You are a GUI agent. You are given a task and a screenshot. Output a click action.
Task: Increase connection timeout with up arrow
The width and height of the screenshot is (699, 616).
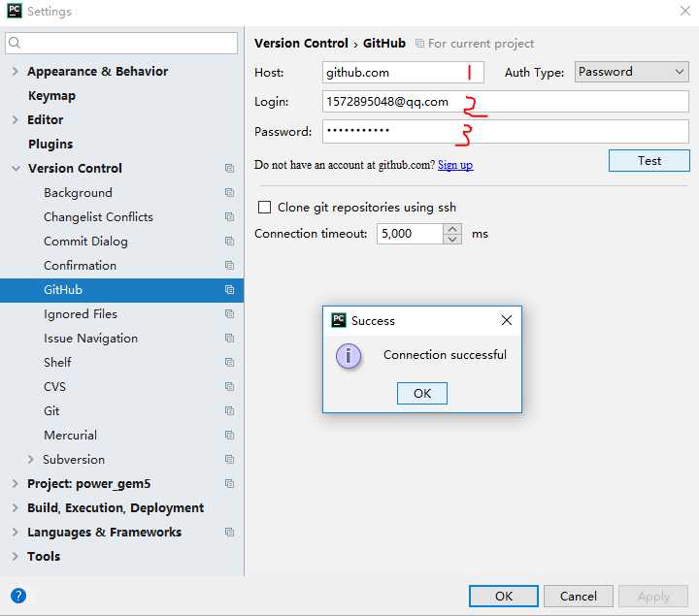click(452, 229)
